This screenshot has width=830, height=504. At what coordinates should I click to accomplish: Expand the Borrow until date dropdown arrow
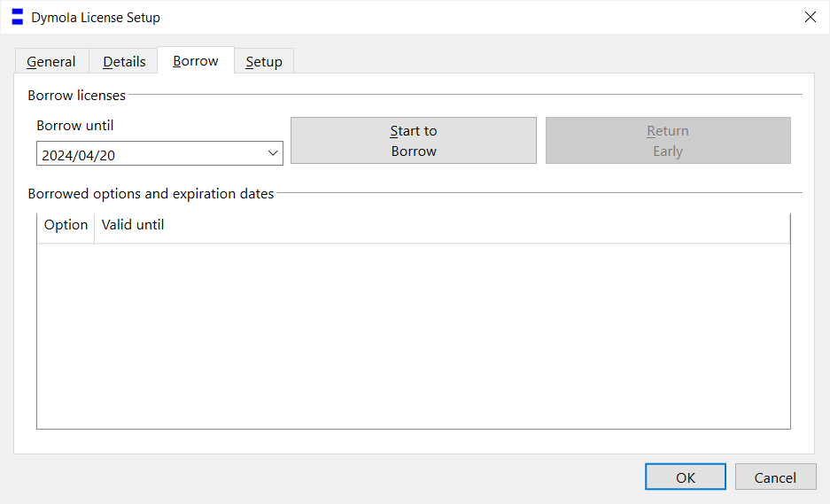pyautogui.click(x=273, y=153)
